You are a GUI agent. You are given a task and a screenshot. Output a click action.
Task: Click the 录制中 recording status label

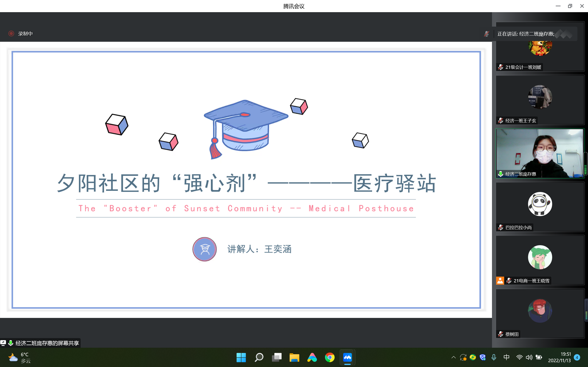point(25,34)
